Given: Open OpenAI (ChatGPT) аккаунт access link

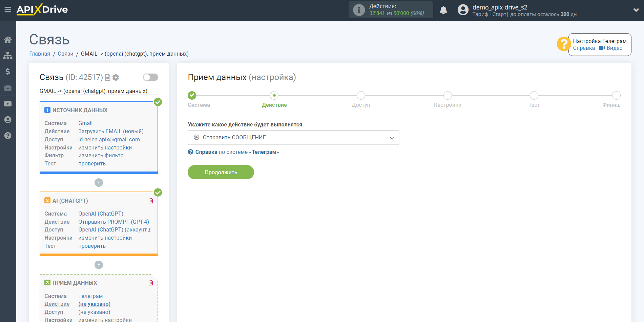Looking at the screenshot, I should tap(115, 229).
